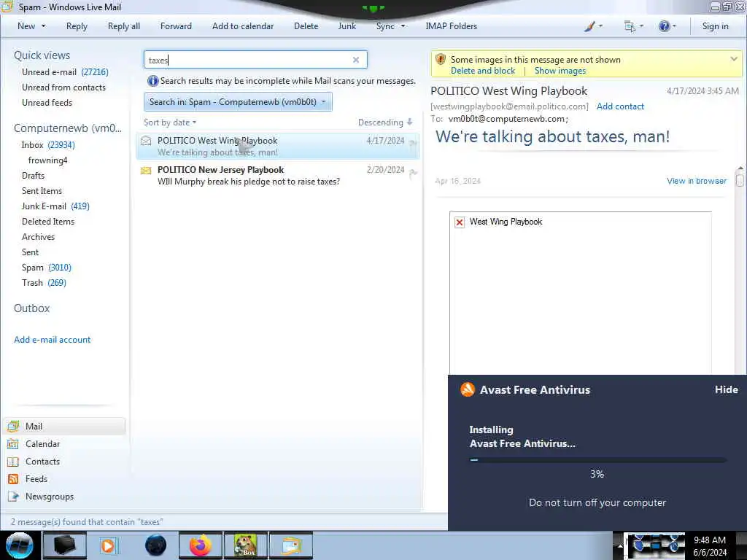The width and height of the screenshot is (747, 560).
Task: Open IMAP Folders
Action: pyautogui.click(x=451, y=26)
